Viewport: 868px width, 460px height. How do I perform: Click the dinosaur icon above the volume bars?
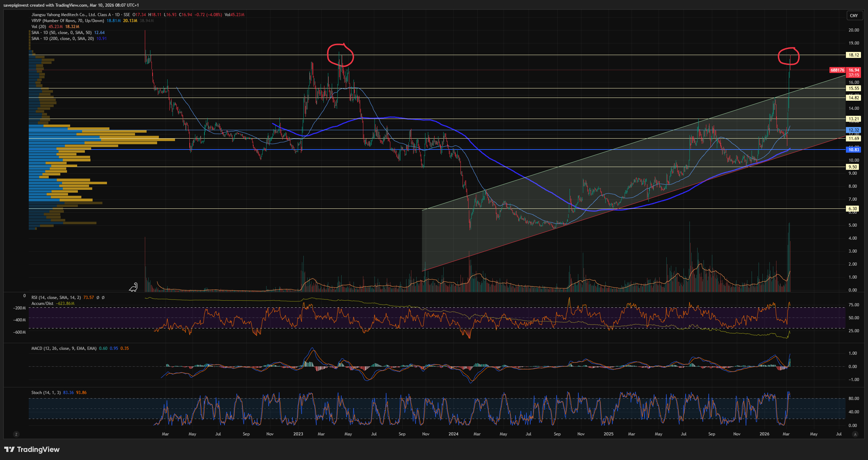(133, 288)
